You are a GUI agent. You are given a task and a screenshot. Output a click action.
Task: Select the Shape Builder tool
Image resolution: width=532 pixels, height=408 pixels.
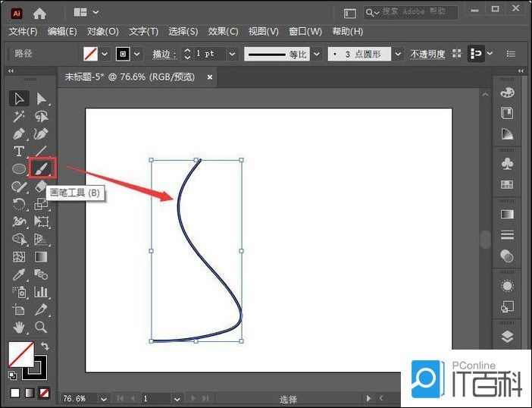point(19,239)
